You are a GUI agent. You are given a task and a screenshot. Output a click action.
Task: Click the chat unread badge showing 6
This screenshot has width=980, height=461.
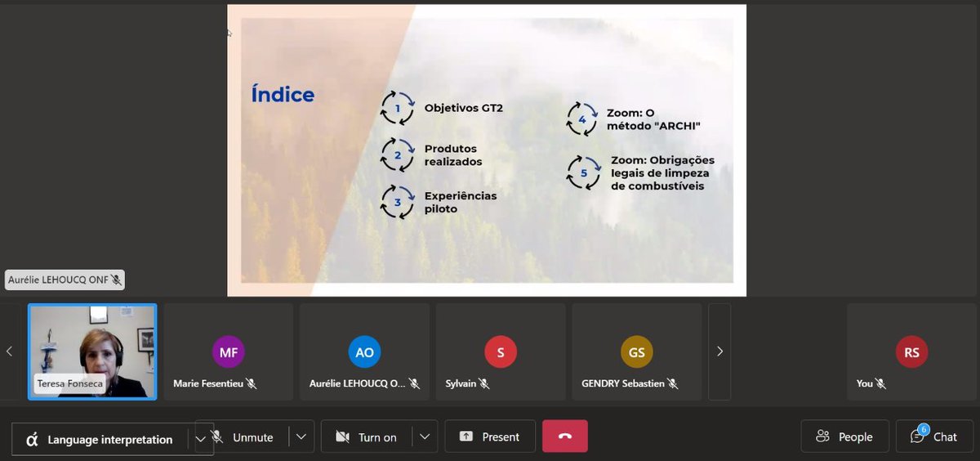(924, 429)
